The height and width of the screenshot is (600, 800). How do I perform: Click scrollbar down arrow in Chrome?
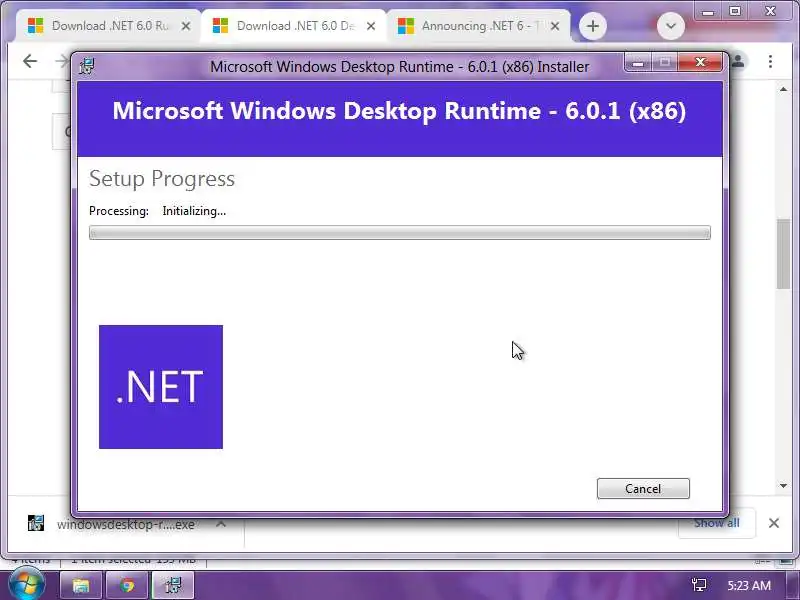pyautogui.click(x=783, y=486)
